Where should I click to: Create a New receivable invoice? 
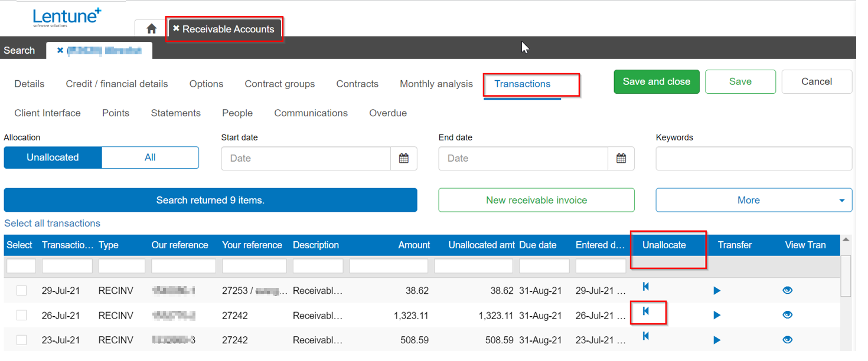[x=536, y=200]
